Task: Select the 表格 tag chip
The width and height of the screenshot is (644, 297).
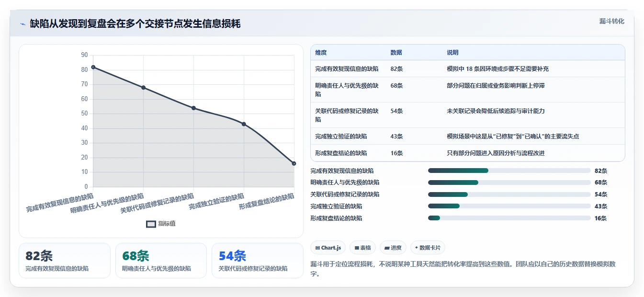Action: pos(362,248)
